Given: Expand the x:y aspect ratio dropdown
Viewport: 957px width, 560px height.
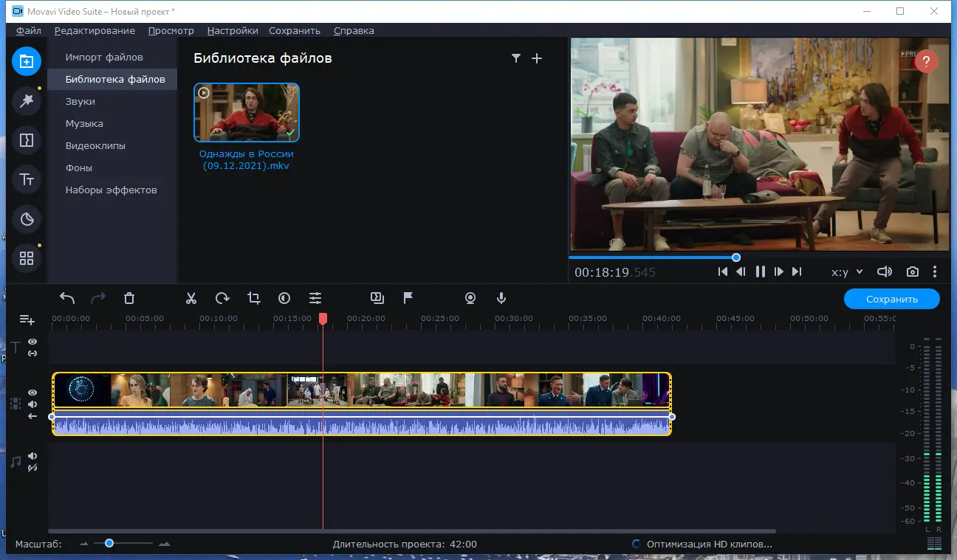Looking at the screenshot, I should coord(847,272).
